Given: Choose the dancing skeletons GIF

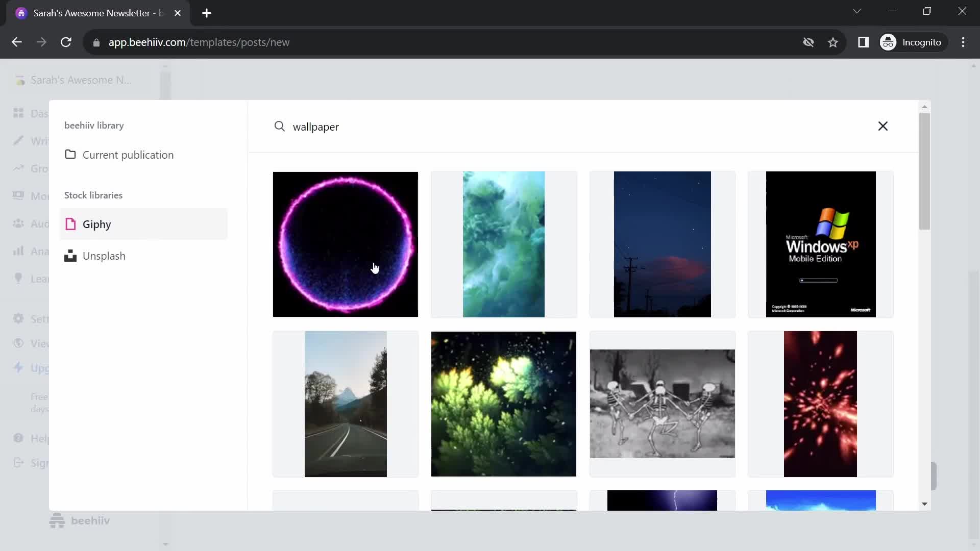Looking at the screenshot, I should (x=662, y=404).
